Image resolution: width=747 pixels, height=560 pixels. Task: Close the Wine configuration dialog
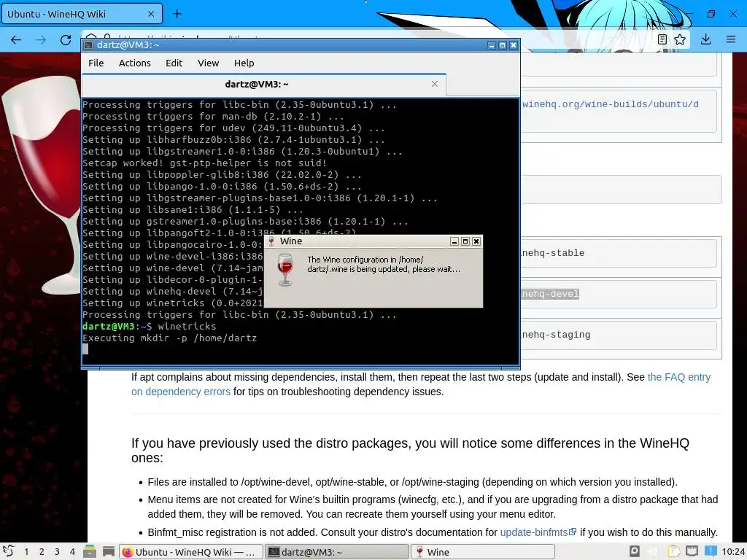pyautogui.click(x=476, y=241)
